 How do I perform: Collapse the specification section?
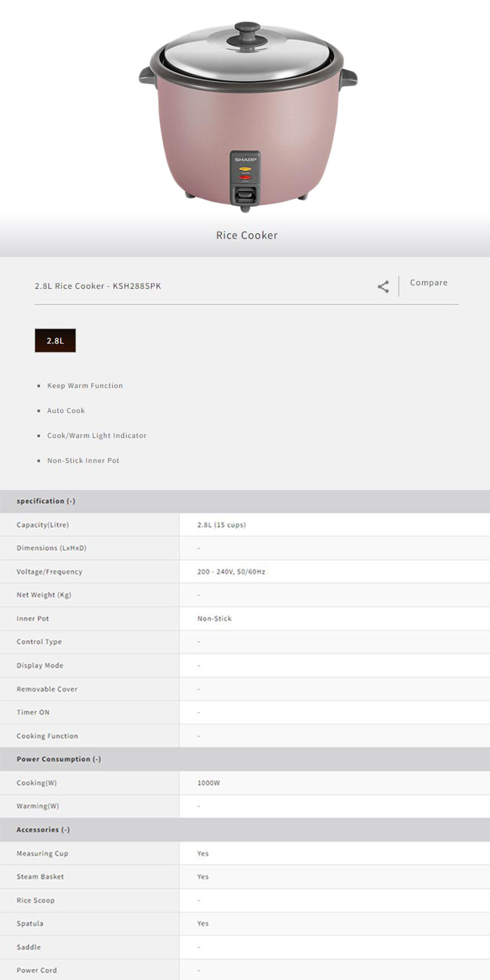(x=46, y=501)
